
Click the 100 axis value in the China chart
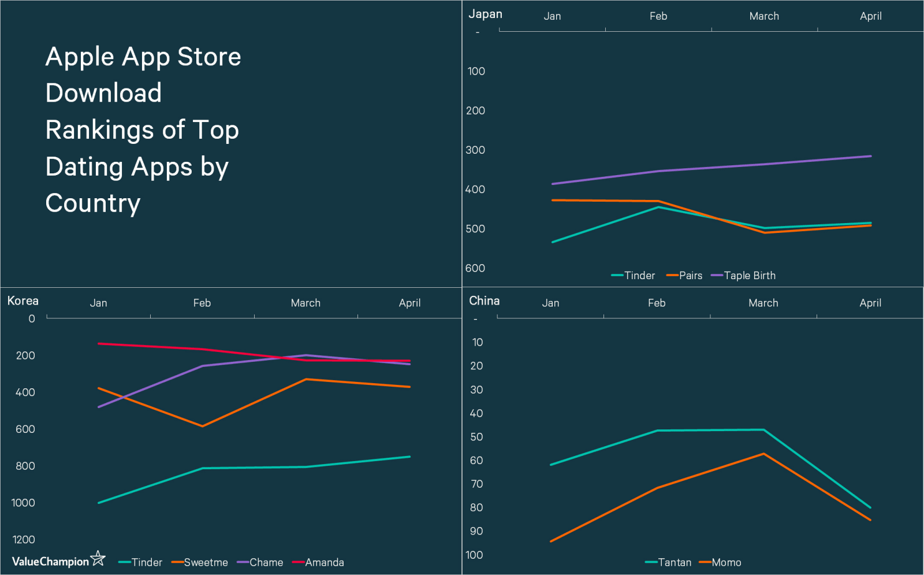[474, 555]
